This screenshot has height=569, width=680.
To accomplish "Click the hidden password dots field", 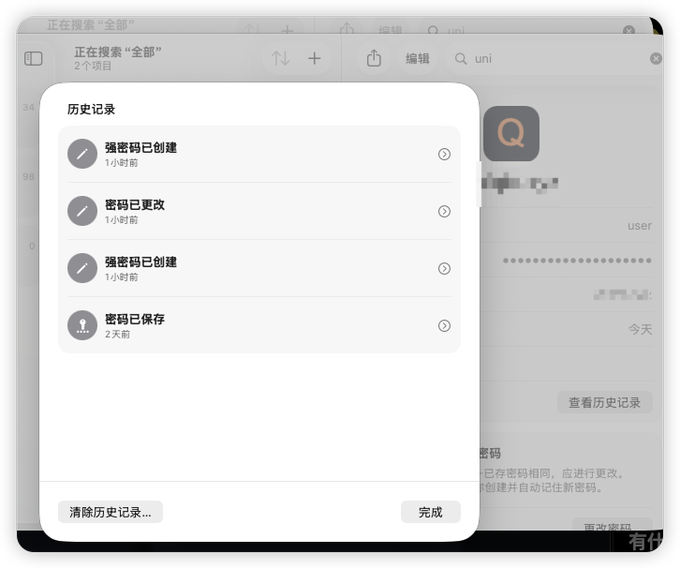I will [x=577, y=261].
